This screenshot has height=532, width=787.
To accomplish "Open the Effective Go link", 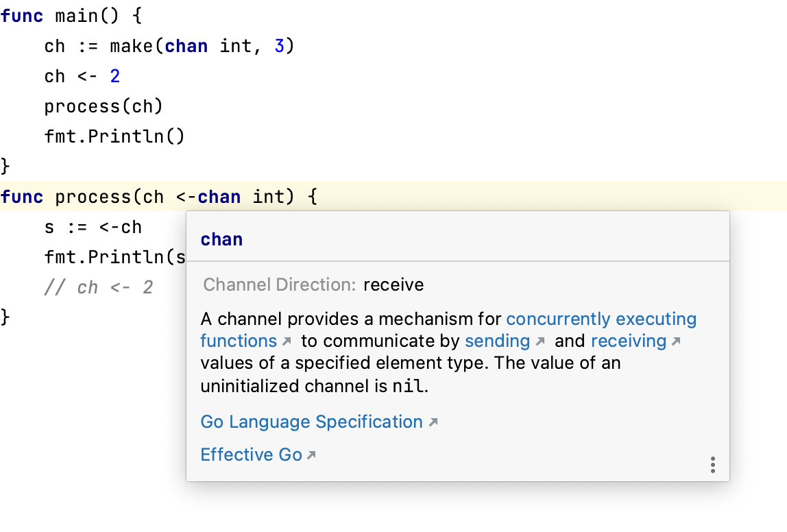I will click(250, 454).
